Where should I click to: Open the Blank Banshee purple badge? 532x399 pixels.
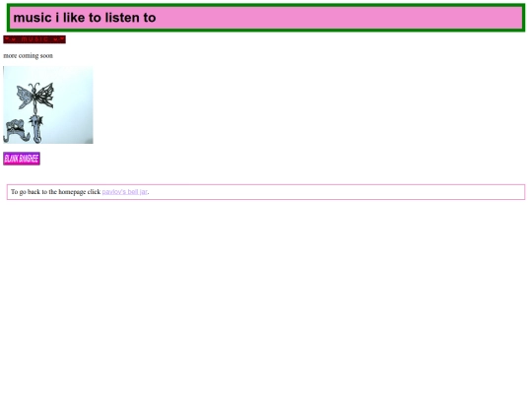22,159
